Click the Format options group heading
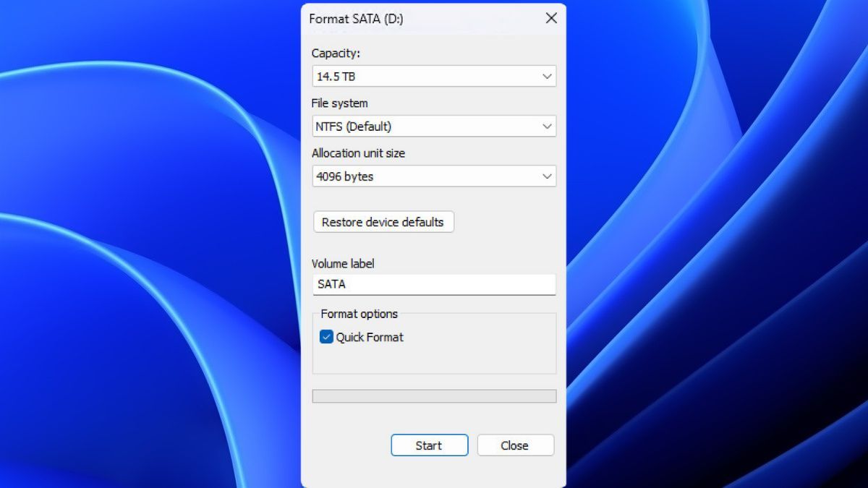Screen dimensions: 868x488 pyautogui.click(x=359, y=314)
